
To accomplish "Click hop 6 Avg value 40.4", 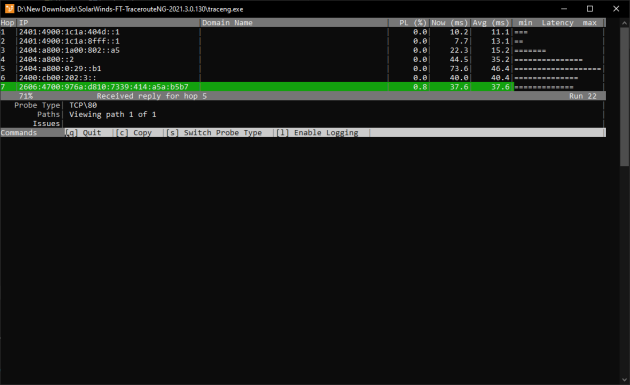I will [x=500, y=78].
